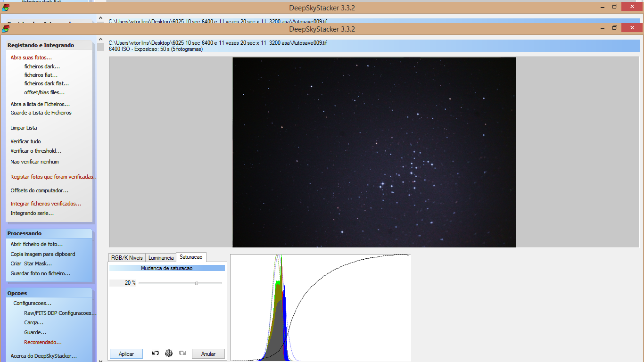Click the 'Opcoes' panel header
This screenshot has width=644, height=362.
(x=49, y=293)
